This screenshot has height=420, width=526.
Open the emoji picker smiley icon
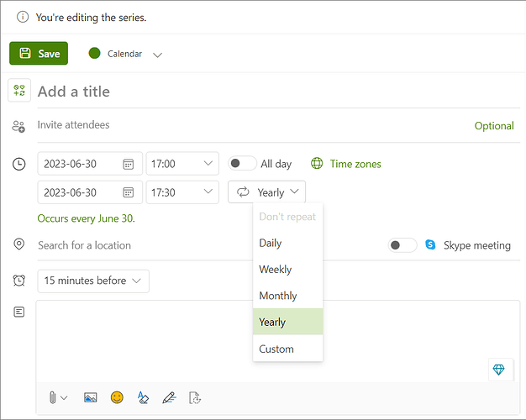click(117, 397)
